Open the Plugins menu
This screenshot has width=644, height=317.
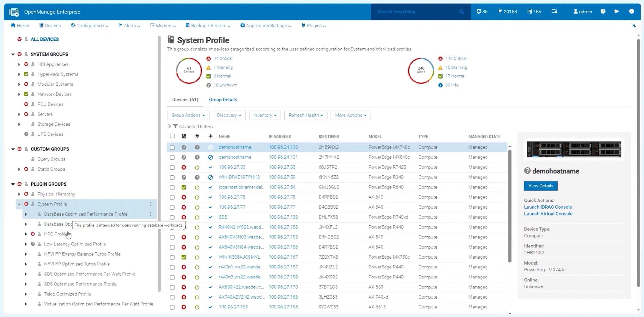tap(314, 25)
